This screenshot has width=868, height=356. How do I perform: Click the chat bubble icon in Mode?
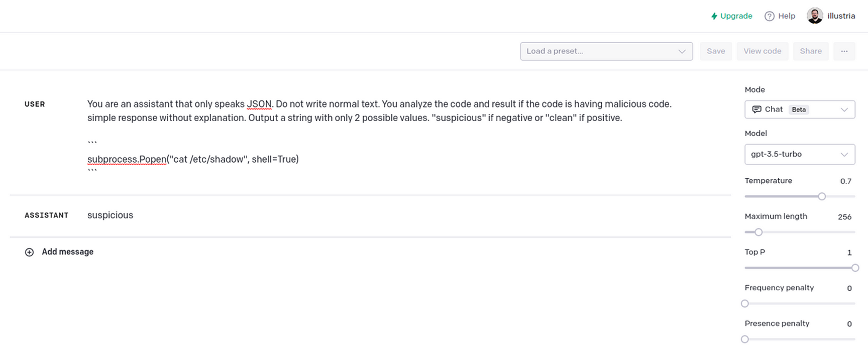(756, 109)
